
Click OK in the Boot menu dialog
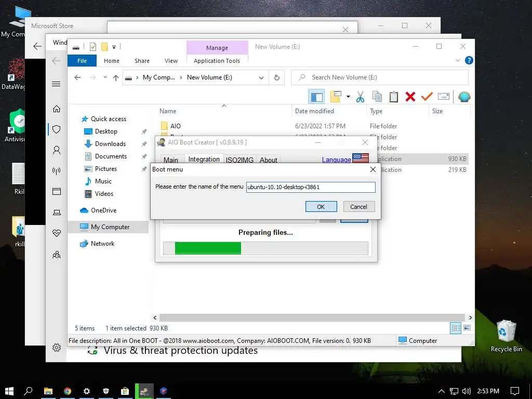(321, 207)
